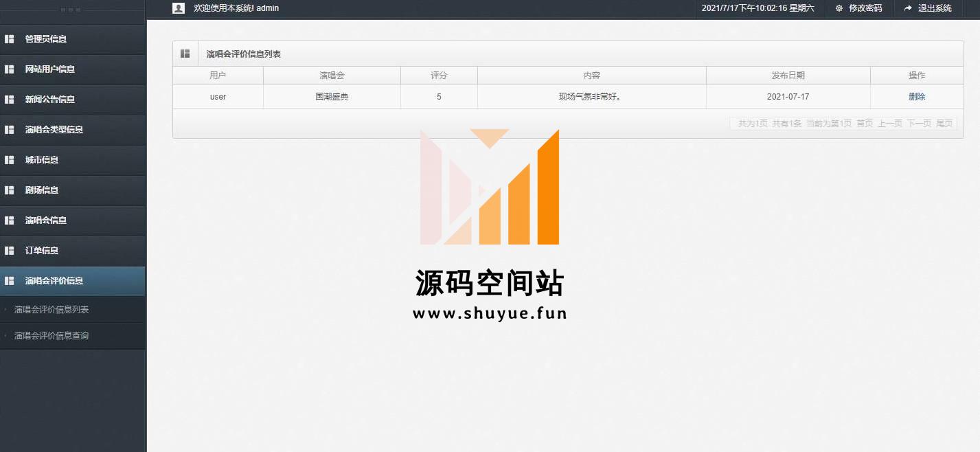Expand the 剧场信息 menu

pyautogui.click(x=73, y=190)
